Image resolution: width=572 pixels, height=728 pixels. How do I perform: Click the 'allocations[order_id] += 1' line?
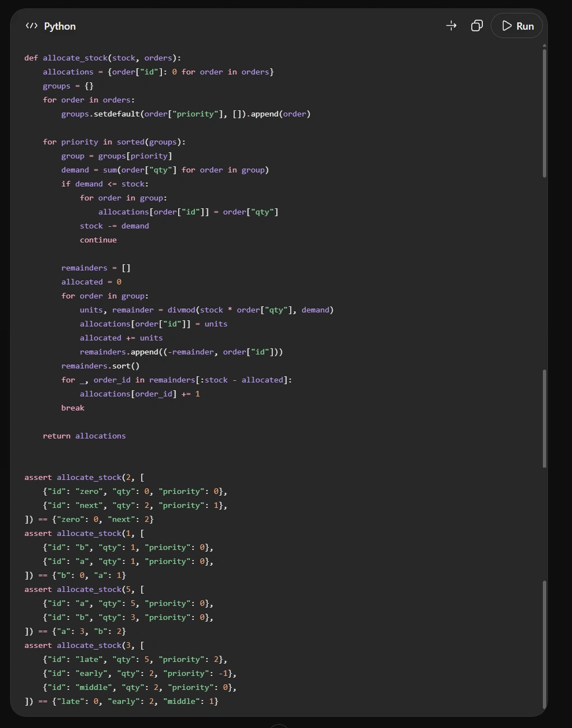pos(139,394)
